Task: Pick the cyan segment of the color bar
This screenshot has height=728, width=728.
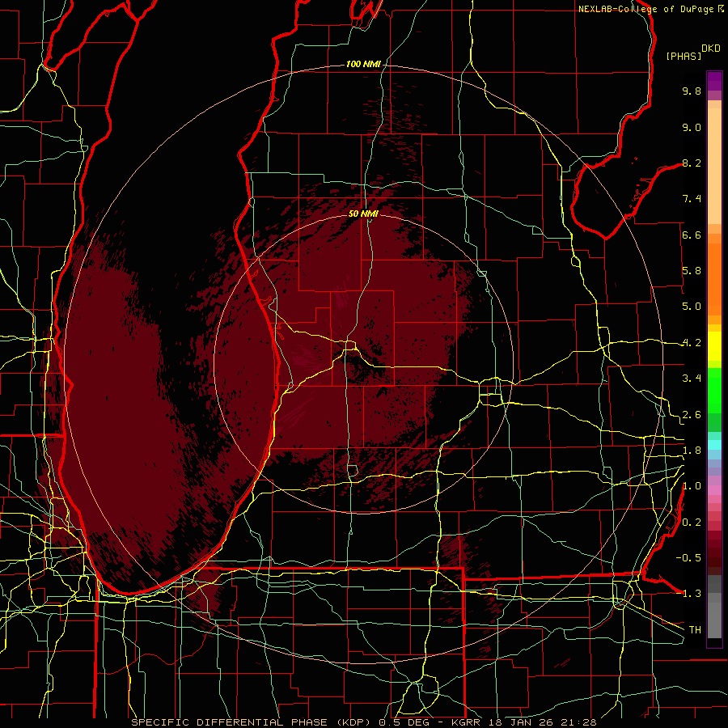Action: pos(714,445)
